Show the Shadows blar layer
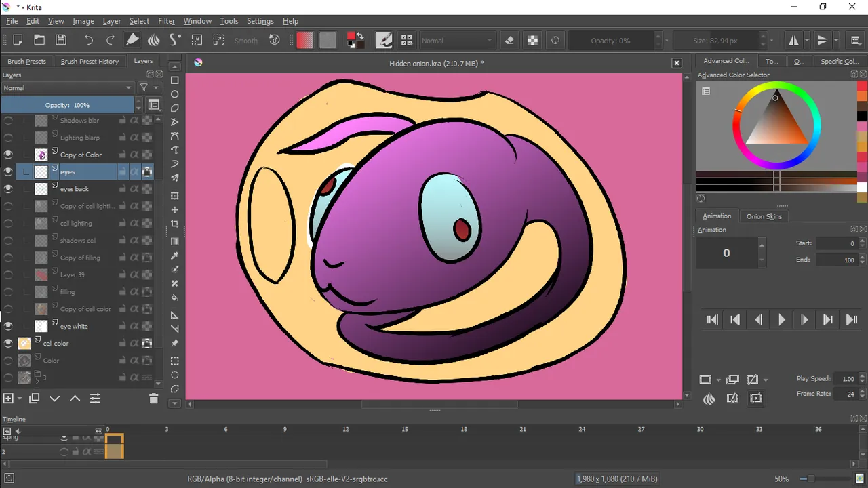Image resolution: width=868 pixels, height=488 pixels. point(8,120)
